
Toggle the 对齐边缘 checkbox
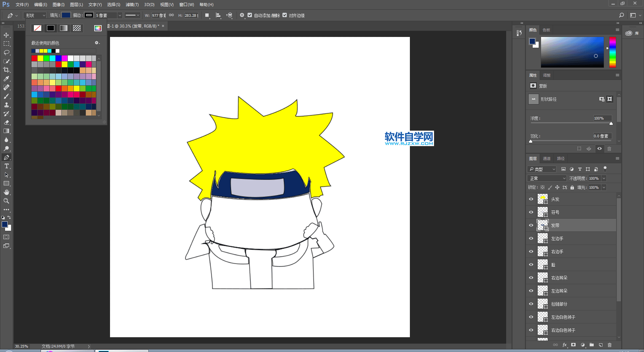click(285, 15)
